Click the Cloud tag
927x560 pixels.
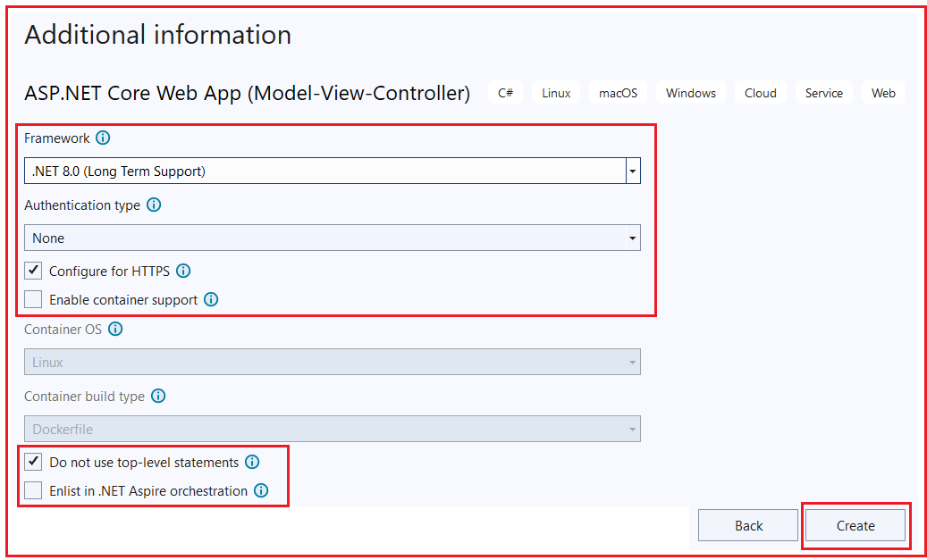(761, 93)
